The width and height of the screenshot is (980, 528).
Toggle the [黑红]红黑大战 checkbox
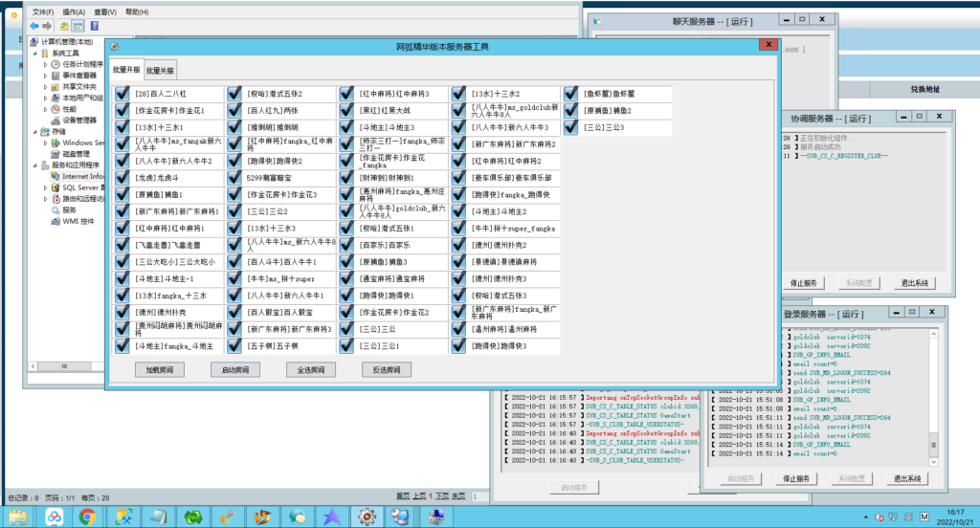345,110
